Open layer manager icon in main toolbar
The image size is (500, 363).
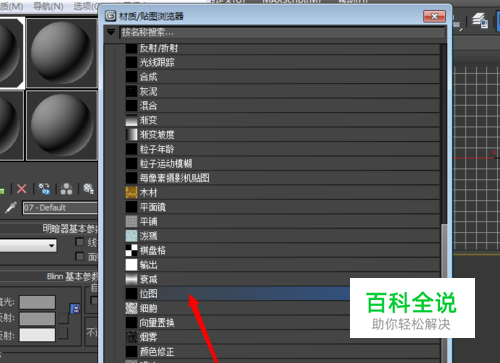tap(480, 21)
